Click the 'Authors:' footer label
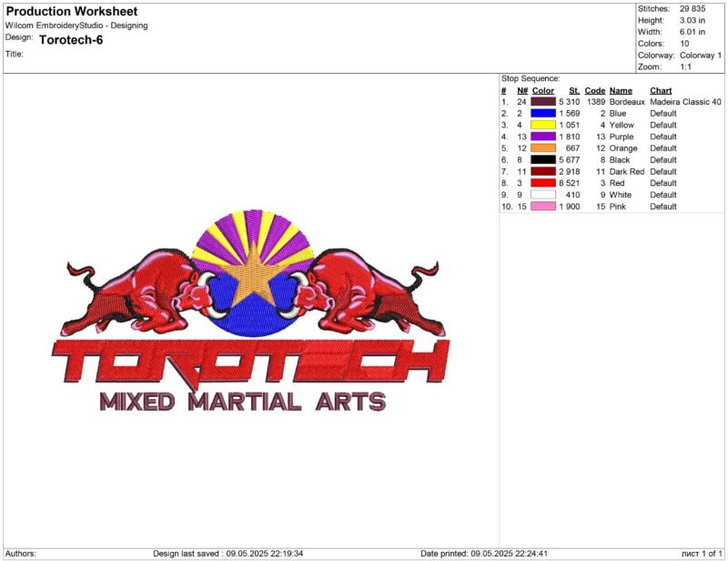This screenshot has width=728, height=561. tap(21, 554)
